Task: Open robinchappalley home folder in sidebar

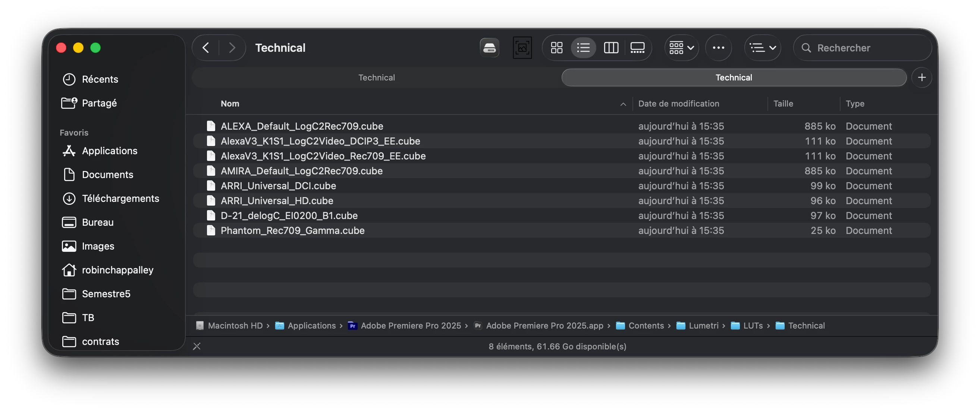Action: pyautogui.click(x=116, y=270)
